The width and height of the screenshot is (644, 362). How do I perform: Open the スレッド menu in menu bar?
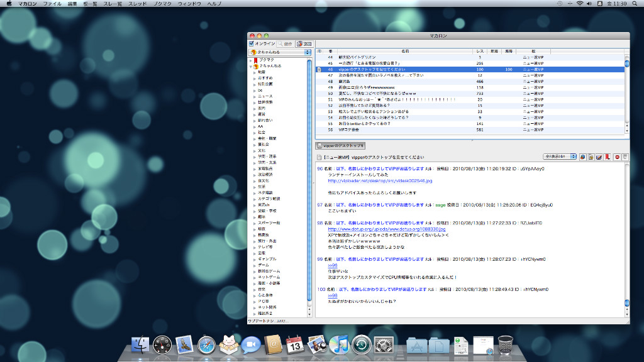pyautogui.click(x=136, y=4)
